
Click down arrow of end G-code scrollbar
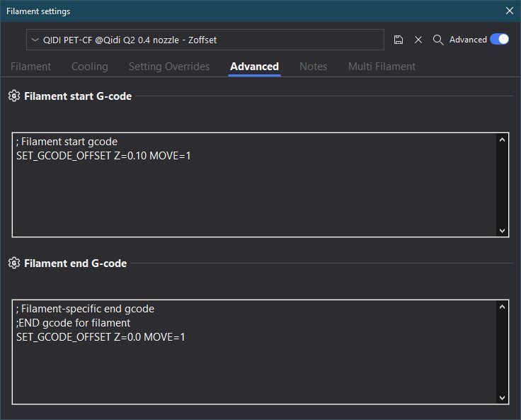point(502,398)
